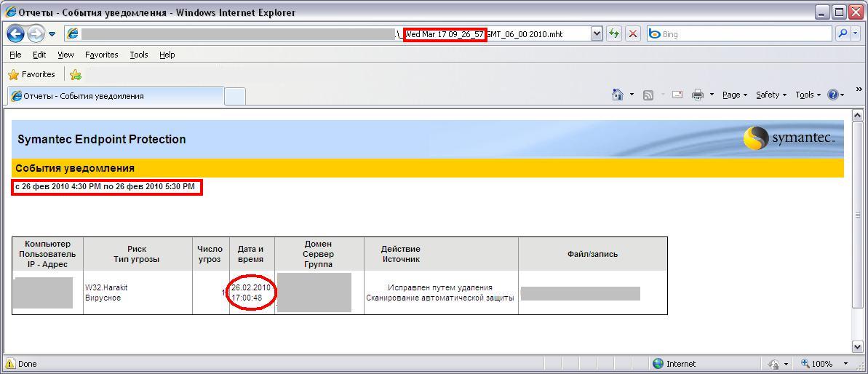Click the 100% zoom level button
868x374 pixels.
(817, 364)
